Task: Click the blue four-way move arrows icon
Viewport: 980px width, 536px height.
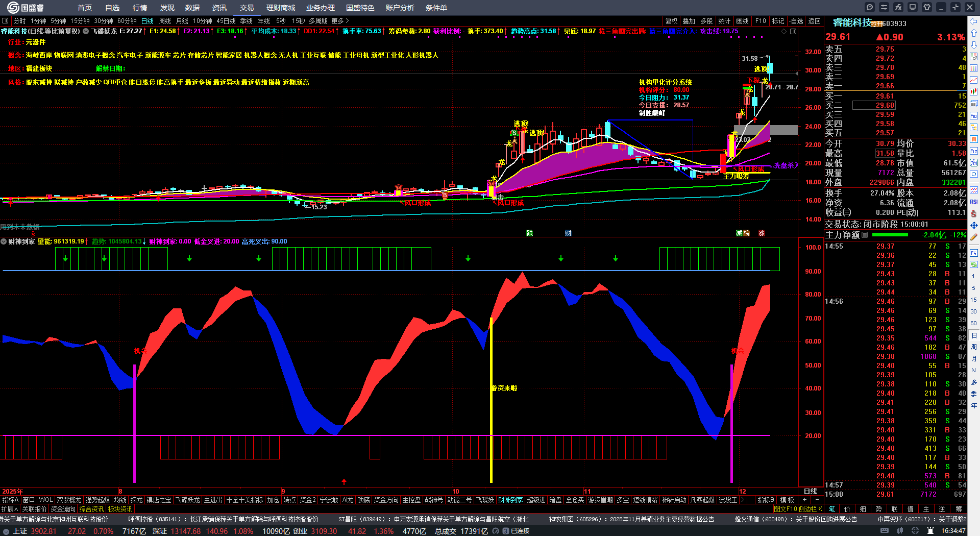Action: [974, 225]
